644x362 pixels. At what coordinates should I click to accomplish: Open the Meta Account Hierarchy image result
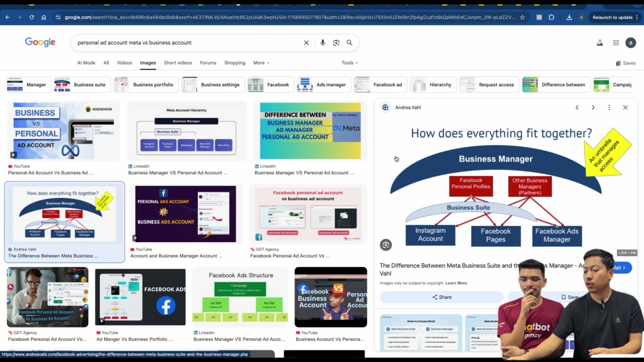click(x=186, y=131)
